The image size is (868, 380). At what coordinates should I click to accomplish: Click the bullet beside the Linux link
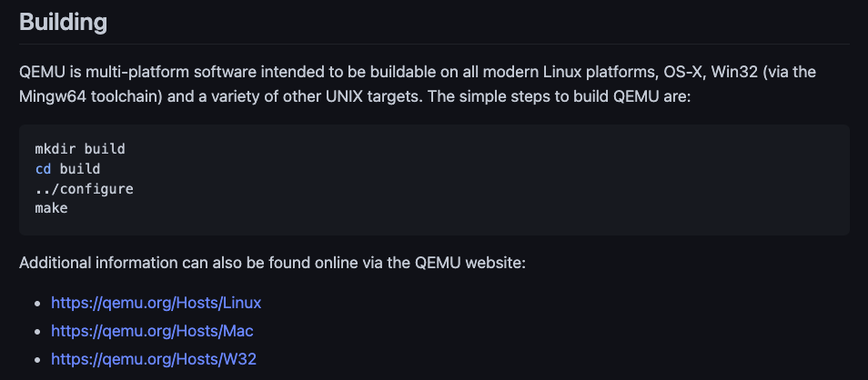[37, 303]
